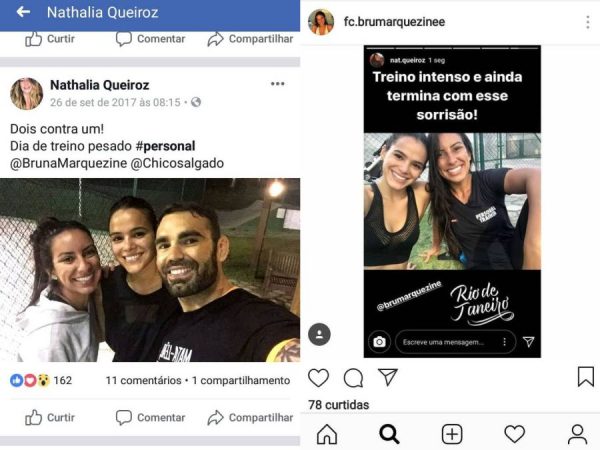Tap Comentar below the Facebook photo
The image size is (600, 450).
coord(150,417)
